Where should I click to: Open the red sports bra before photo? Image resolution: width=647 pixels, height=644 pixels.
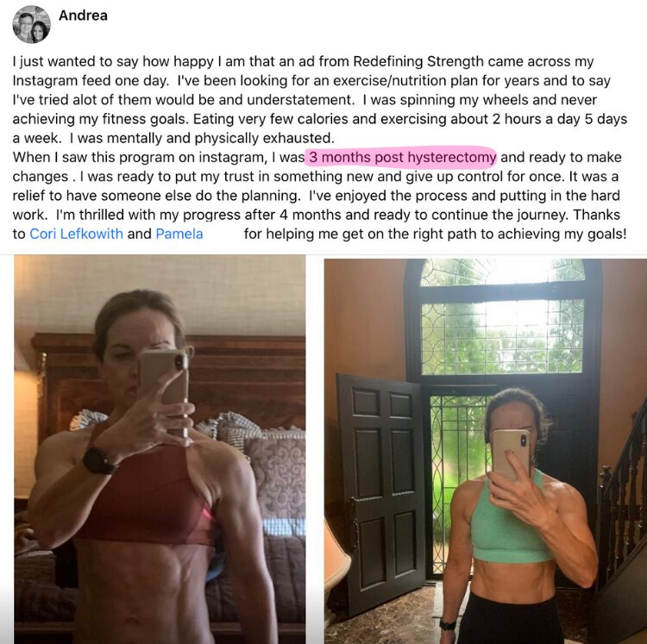[x=160, y=449]
